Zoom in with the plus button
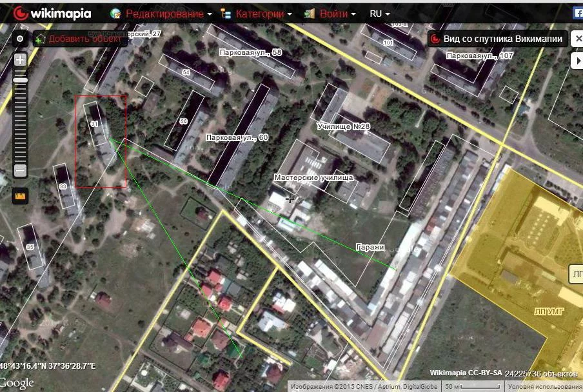 coord(20,59)
